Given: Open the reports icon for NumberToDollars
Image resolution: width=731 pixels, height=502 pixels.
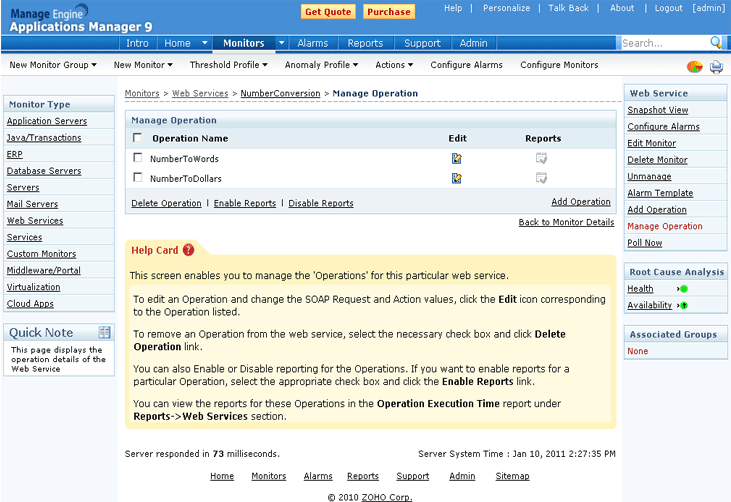Looking at the screenshot, I should (541, 178).
